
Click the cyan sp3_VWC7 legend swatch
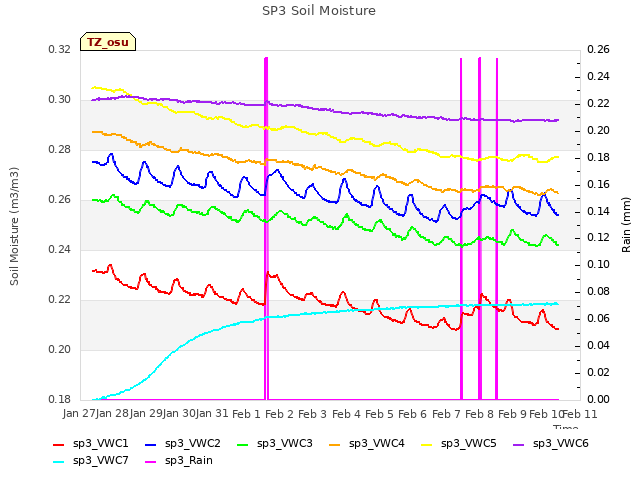click(x=59, y=462)
